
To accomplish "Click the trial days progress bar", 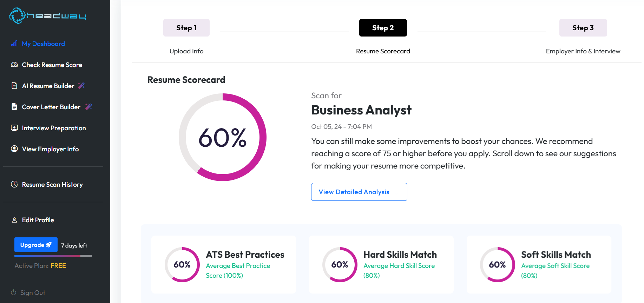I will coord(53,256).
